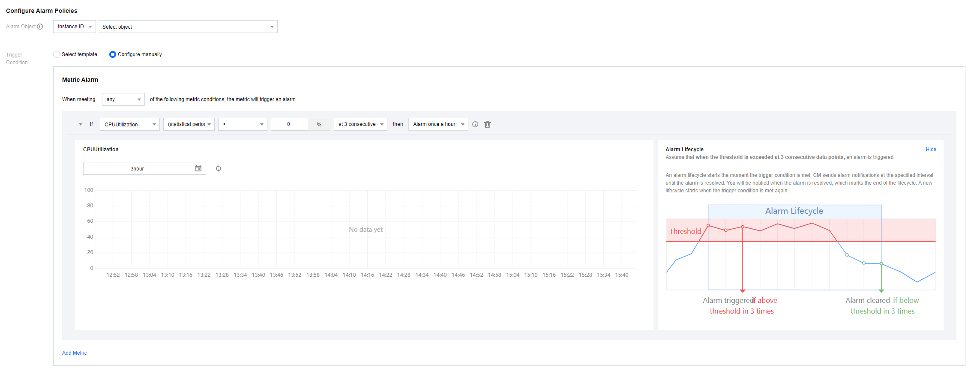Click the 13:04 time label on chart axis
This screenshot has width=980, height=374.
click(x=150, y=275)
